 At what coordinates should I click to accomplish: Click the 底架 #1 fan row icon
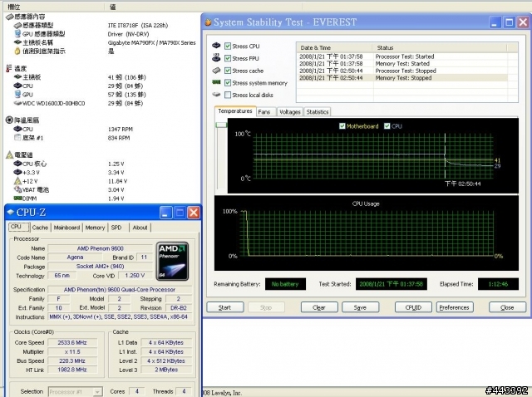point(17,137)
